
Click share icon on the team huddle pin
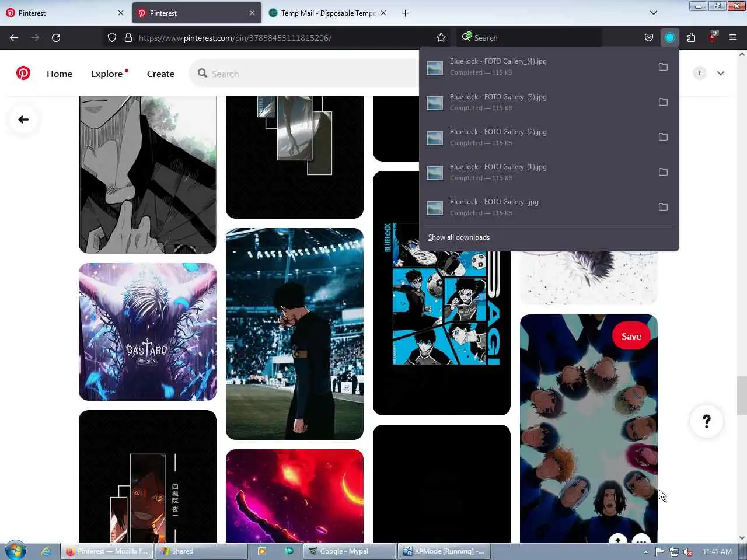618,538
